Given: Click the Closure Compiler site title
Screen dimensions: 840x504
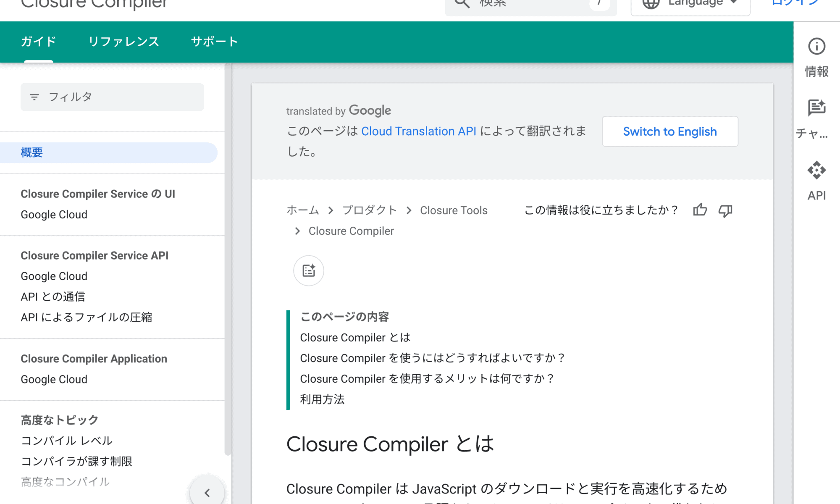Looking at the screenshot, I should point(94,4).
